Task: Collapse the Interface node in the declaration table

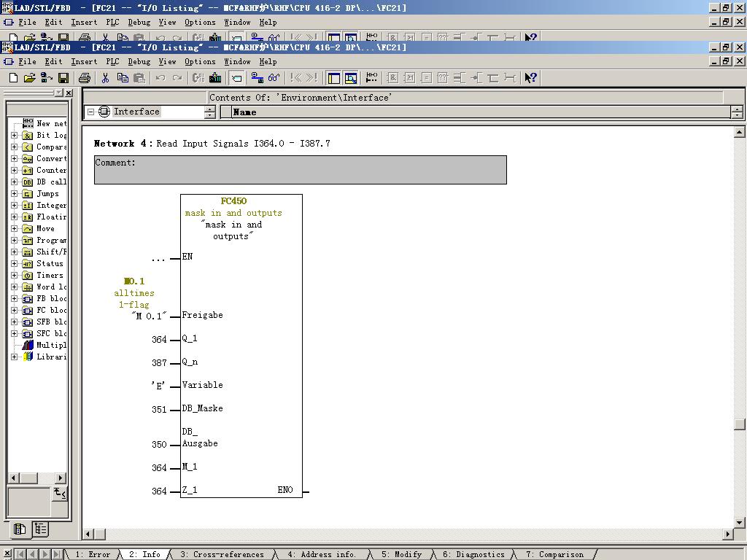Action: coord(90,112)
